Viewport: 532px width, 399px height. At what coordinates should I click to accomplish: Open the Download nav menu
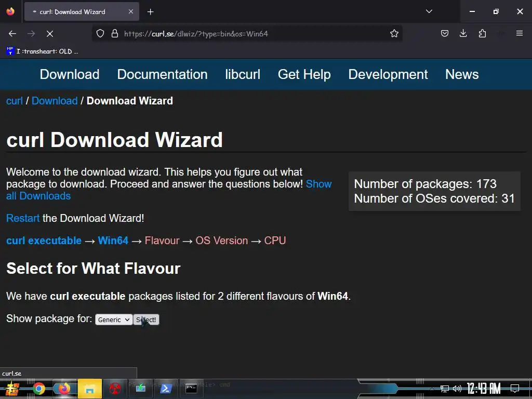pyautogui.click(x=70, y=74)
